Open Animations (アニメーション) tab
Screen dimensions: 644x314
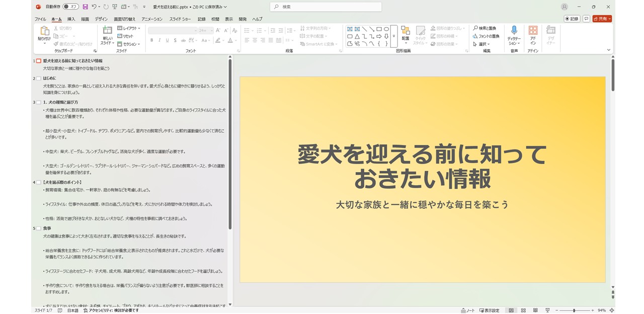pyautogui.click(x=152, y=19)
